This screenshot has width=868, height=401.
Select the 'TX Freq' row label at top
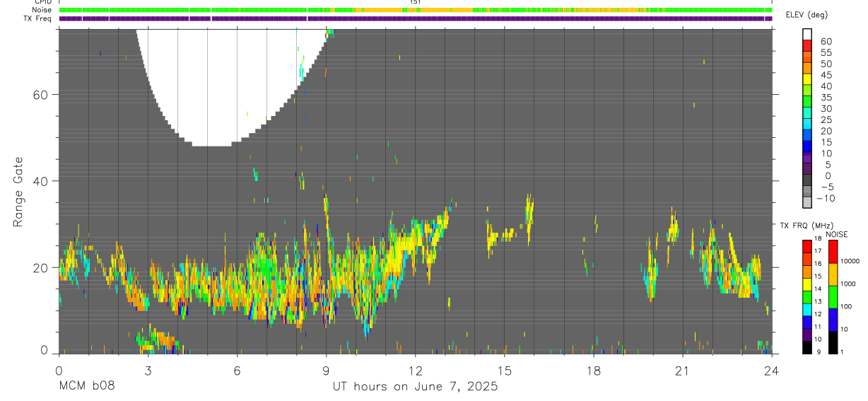[x=37, y=18]
